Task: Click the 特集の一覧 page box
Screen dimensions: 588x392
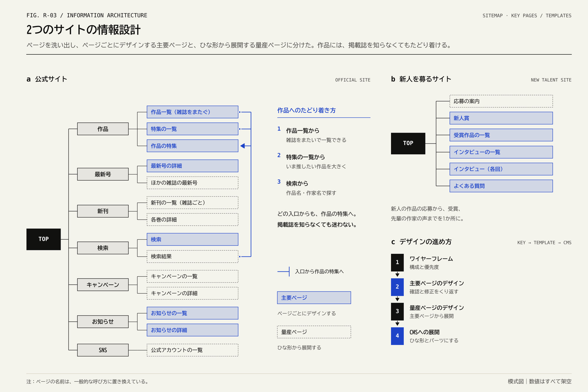Action: point(193,129)
